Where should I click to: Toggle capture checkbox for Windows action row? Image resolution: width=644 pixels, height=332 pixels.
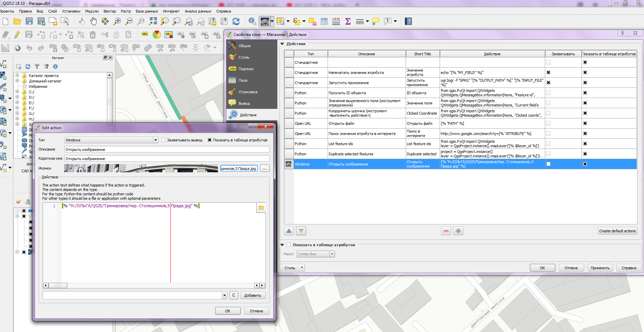[548, 164]
